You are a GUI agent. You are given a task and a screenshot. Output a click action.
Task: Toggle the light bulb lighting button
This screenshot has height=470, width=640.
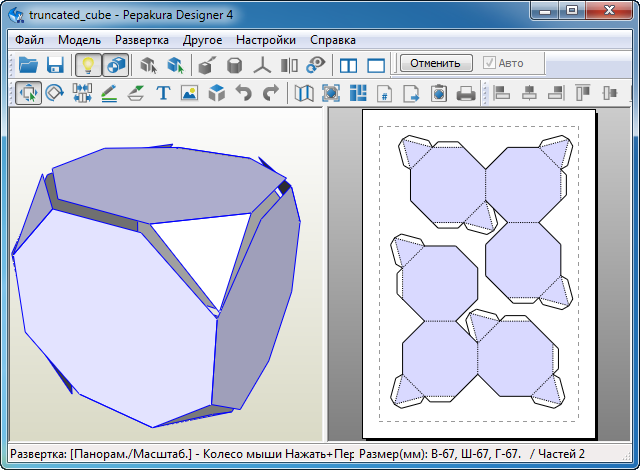[87, 65]
